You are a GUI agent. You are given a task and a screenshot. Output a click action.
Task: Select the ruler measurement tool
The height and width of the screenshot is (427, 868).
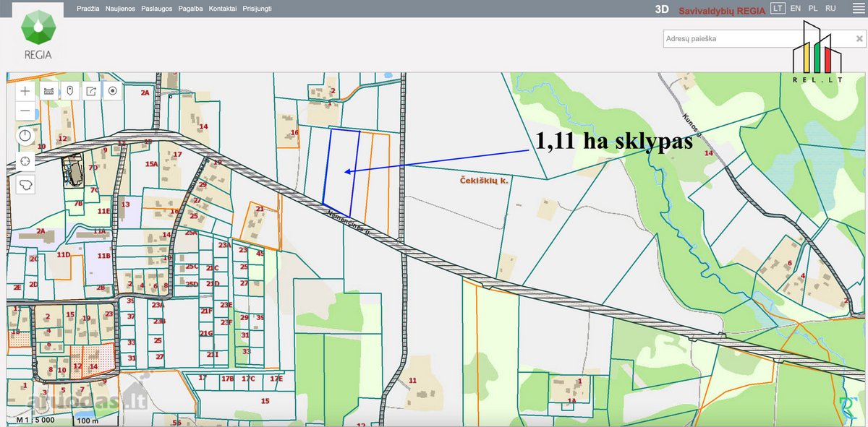click(48, 91)
